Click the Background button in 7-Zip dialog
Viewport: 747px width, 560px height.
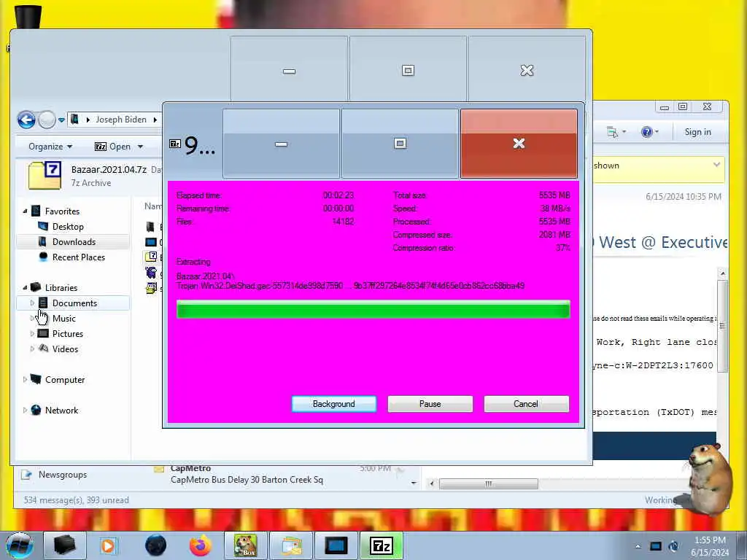333,404
